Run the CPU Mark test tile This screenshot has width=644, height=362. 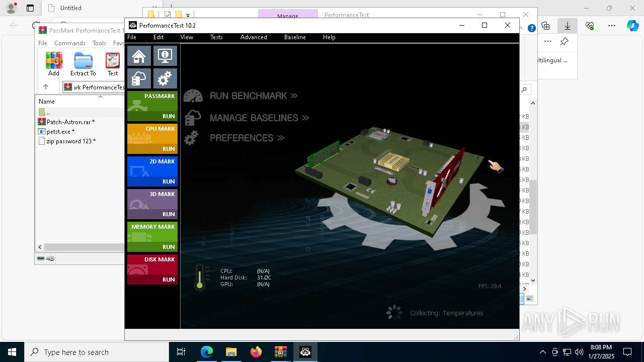click(152, 139)
